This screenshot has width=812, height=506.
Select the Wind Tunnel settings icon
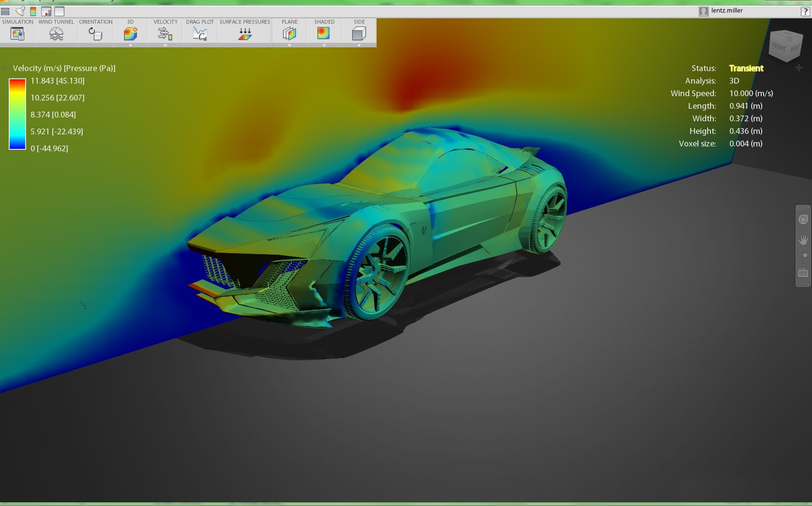tap(56, 33)
